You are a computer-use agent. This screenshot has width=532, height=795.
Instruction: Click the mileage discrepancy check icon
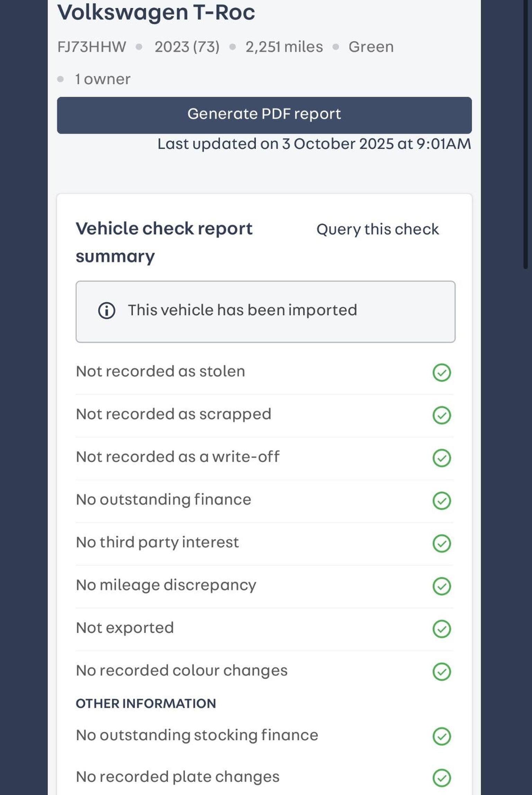point(442,586)
